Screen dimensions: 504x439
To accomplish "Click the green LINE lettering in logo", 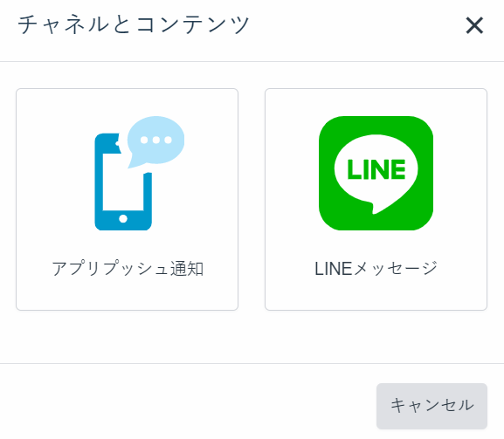I will 376,169.
